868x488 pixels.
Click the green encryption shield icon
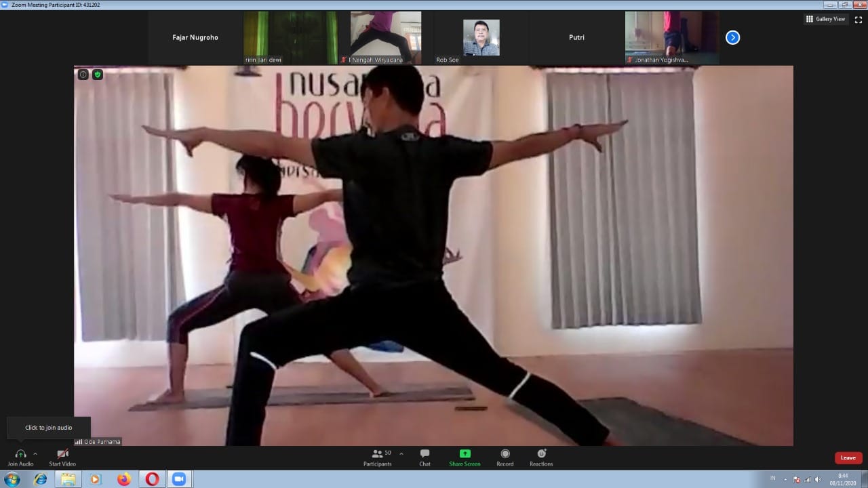coord(98,75)
